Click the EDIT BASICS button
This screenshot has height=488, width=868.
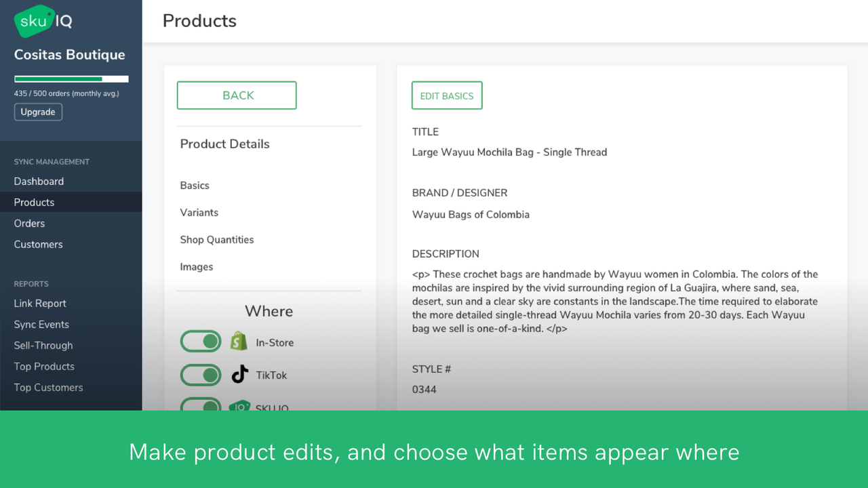447,95
